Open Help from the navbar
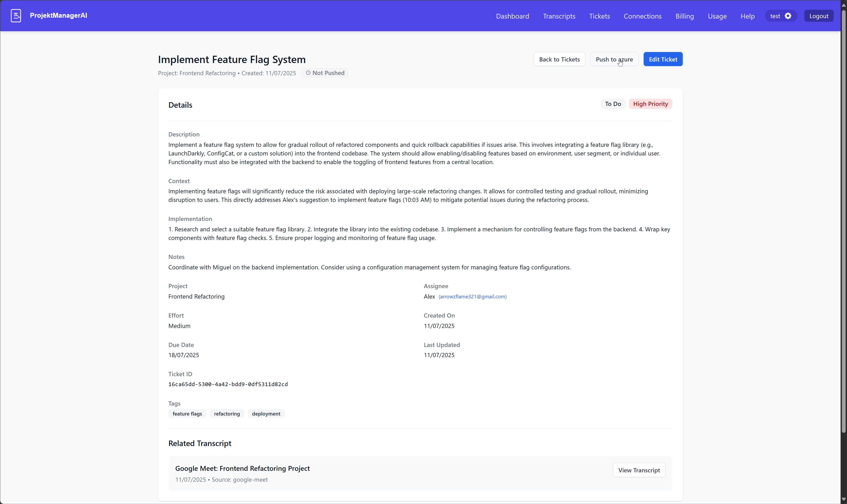 pos(747,16)
